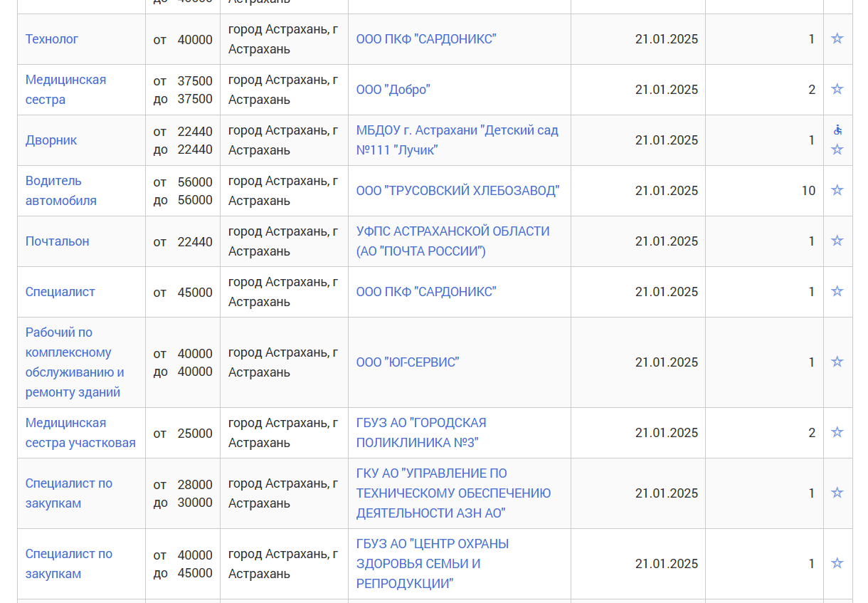Click the wheelchair accessibility icon in Дворник row

tap(837, 130)
